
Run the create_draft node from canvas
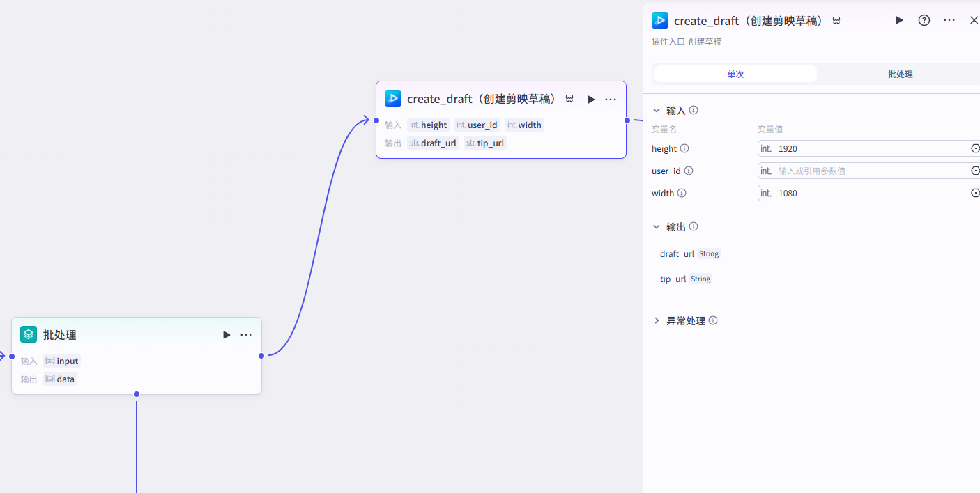[591, 100]
